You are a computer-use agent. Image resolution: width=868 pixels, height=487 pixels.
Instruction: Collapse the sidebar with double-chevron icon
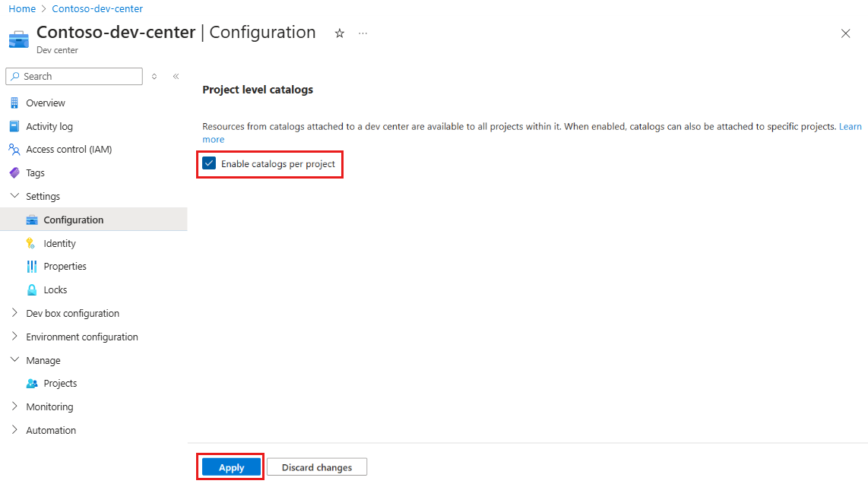click(176, 77)
